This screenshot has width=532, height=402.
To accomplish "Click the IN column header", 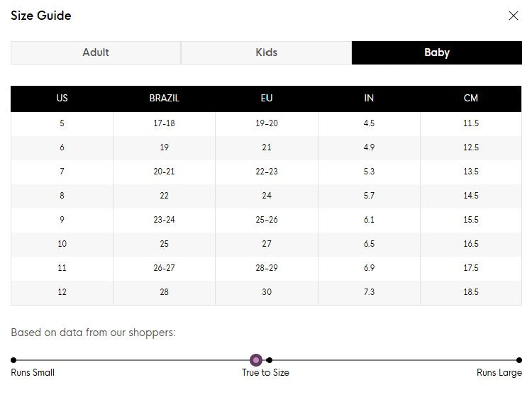I will [369, 99].
